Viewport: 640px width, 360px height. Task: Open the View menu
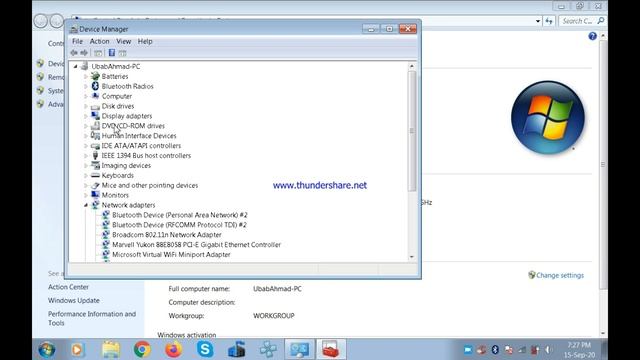[123, 41]
